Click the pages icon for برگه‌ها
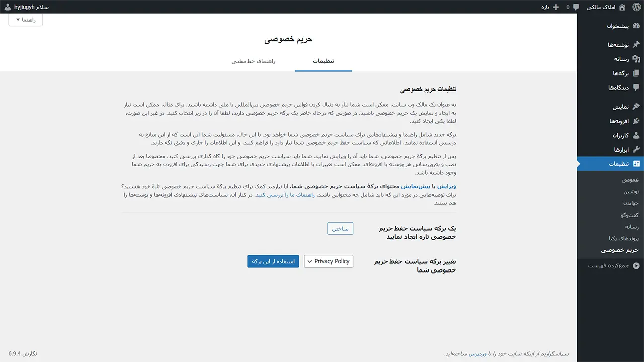Viewport: 644px width, 362px height. [x=636, y=73]
